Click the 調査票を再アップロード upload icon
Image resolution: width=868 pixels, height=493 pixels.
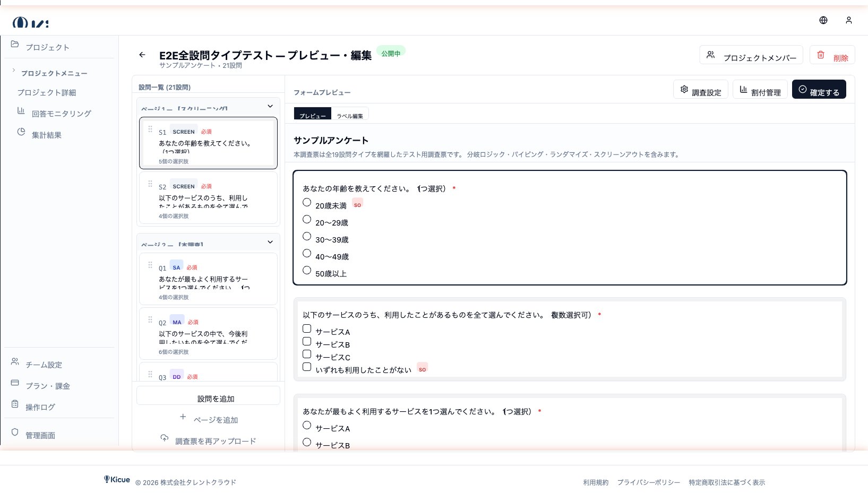click(x=165, y=438)
